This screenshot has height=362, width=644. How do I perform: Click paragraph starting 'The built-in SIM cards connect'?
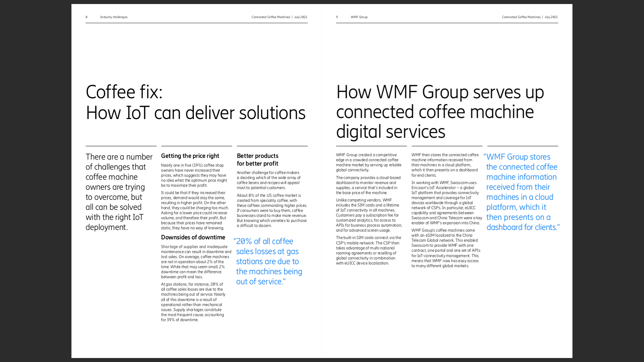(369, 250)
